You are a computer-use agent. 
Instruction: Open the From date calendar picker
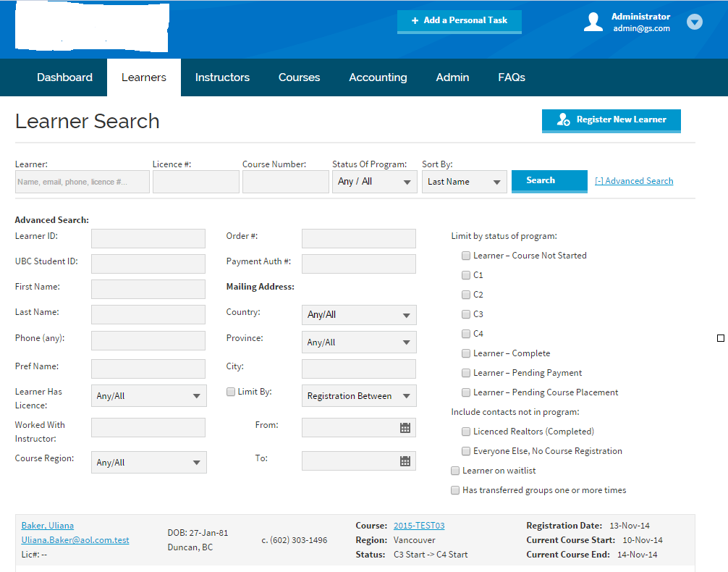pyautogui.click(x=405, y=428)
